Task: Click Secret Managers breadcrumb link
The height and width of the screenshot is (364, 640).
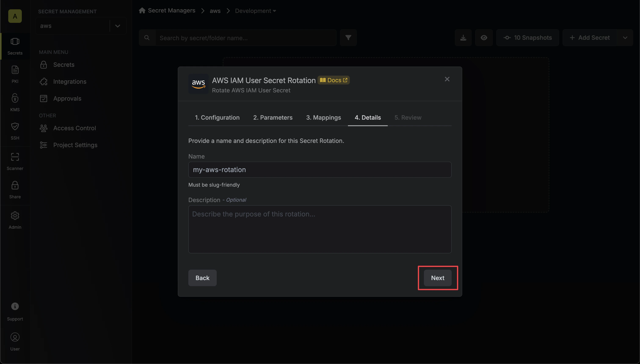Action: click(171, 11)
